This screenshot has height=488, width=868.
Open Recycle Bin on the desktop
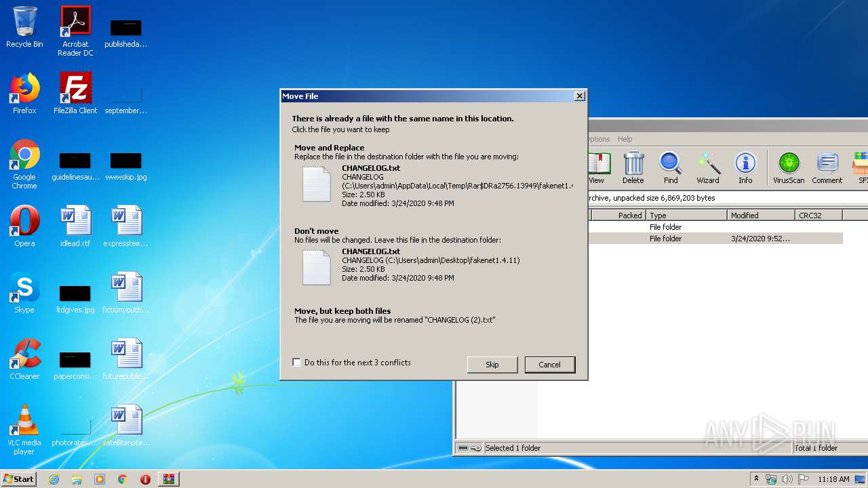[x=24, y=27]
